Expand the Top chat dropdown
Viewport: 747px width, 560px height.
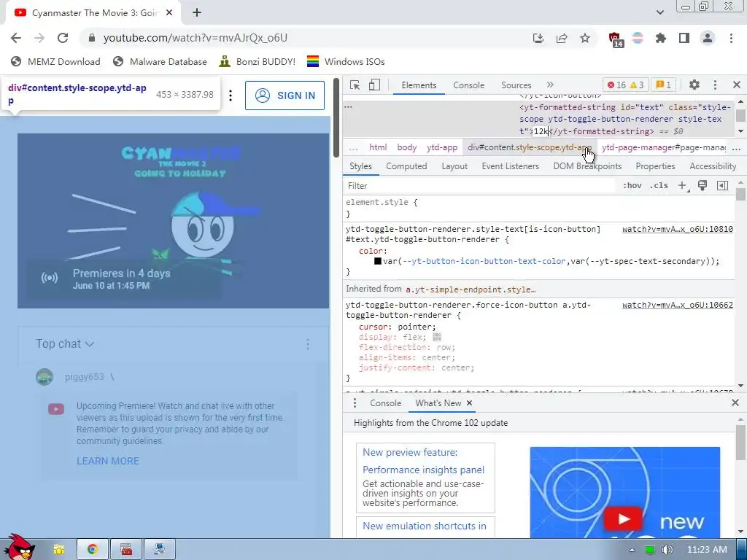(x=65, y=344)
